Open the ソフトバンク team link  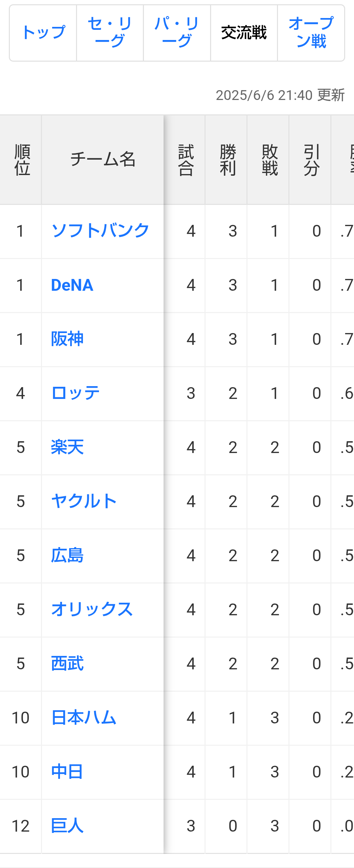coord(100,231)
